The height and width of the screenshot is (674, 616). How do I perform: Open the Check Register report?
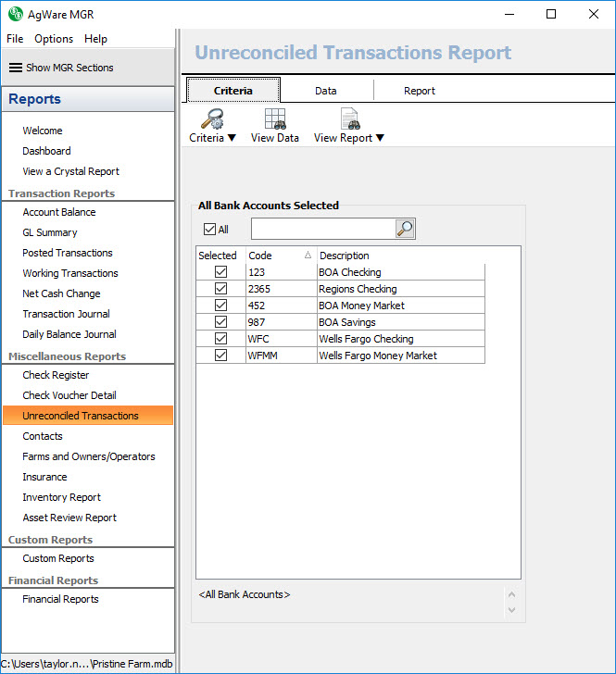(x=56, y=375)
